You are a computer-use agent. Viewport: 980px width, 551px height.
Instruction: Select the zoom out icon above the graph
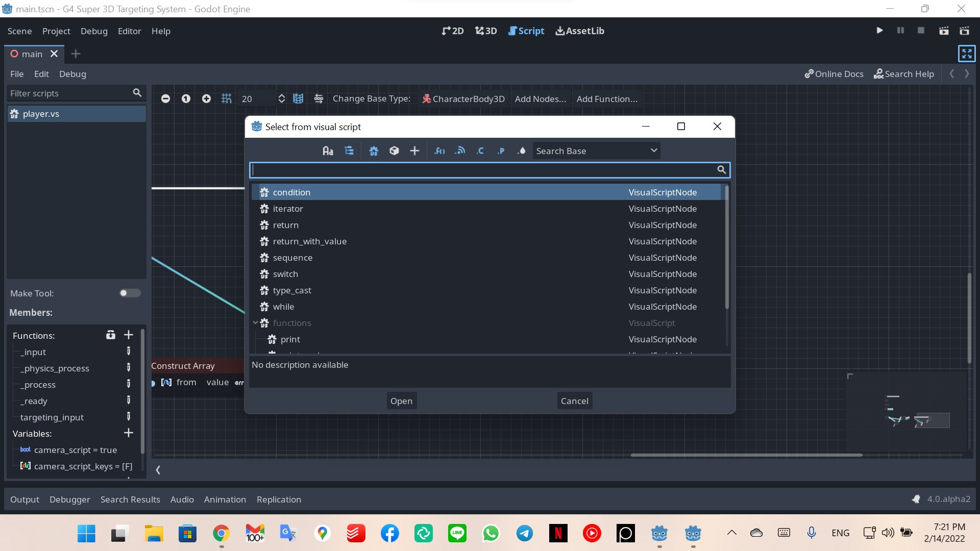tap(165, 98)
